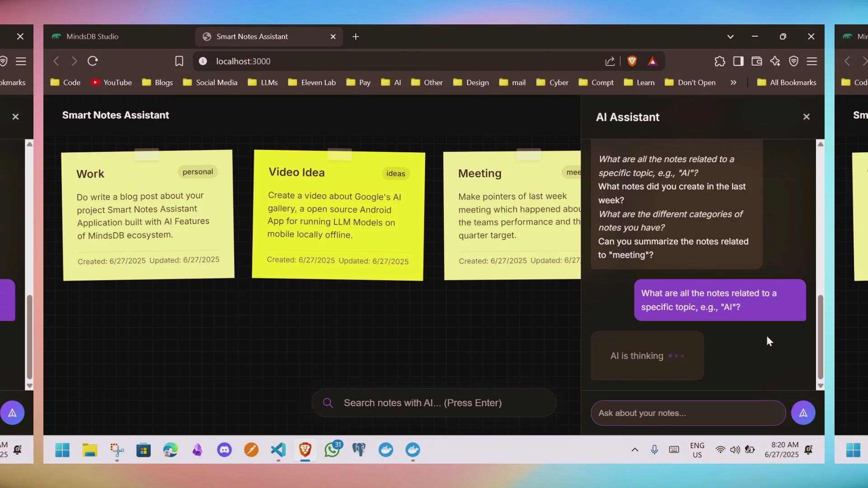Click the ideas tag on Video Idea note
The width and height of the screenshot is (868, 488).
pyautogui.click(x=396, y=174)
